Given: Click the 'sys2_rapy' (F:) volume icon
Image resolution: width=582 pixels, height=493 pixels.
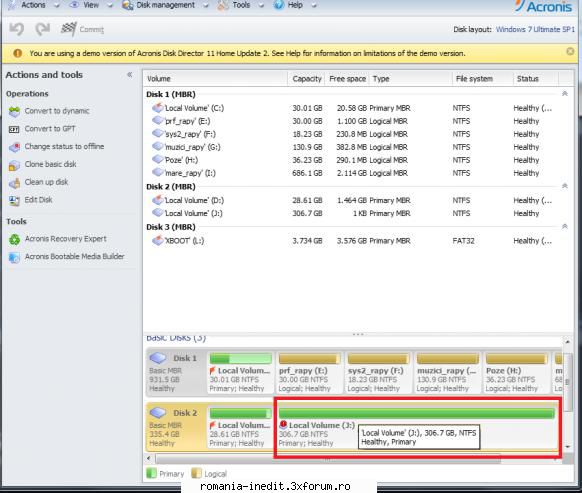Looking at the screenshot, I should 158,133.
